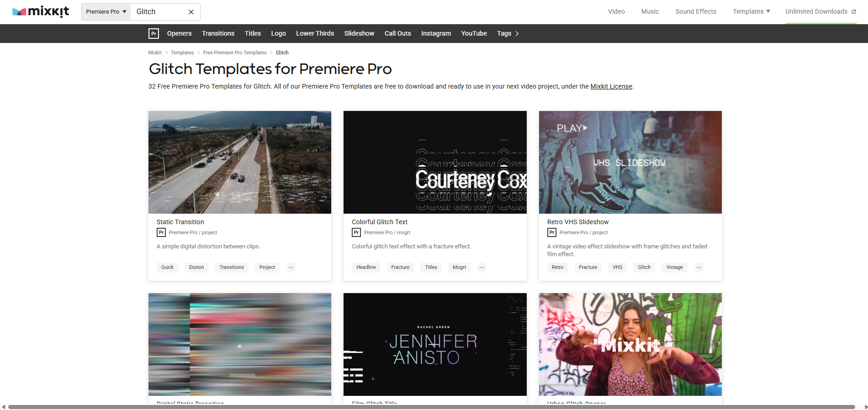Click the Pr icon under Colorful Glitch Text
The image size is (868, 410).
coord(356,232)
